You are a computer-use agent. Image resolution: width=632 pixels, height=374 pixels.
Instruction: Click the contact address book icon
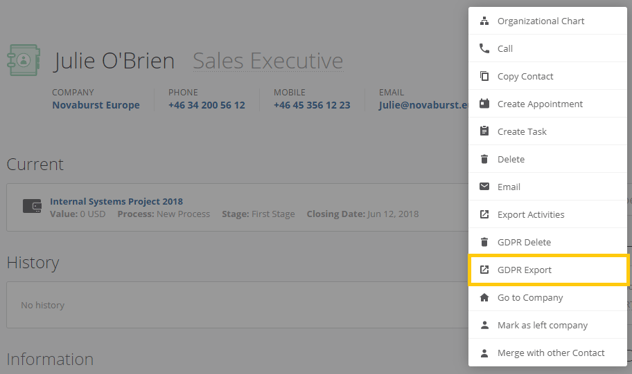[23, 60]
